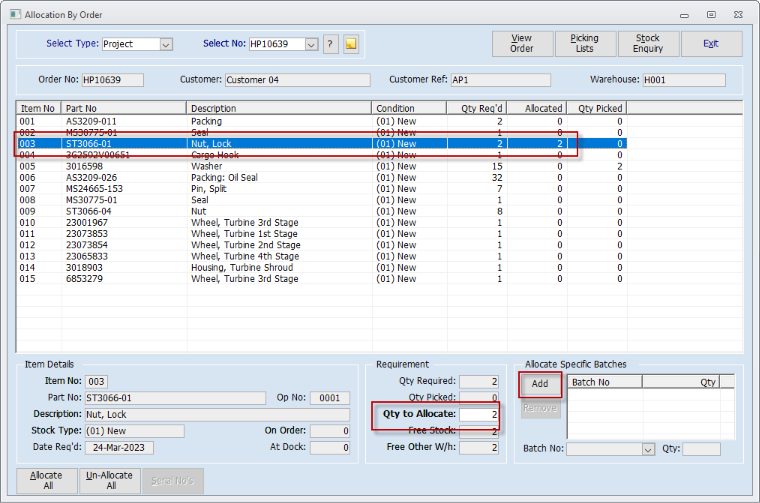Screen dimensions: 760x503
Task: Expand the Select No dropdown arrow
Action: (x=311, y=44)
